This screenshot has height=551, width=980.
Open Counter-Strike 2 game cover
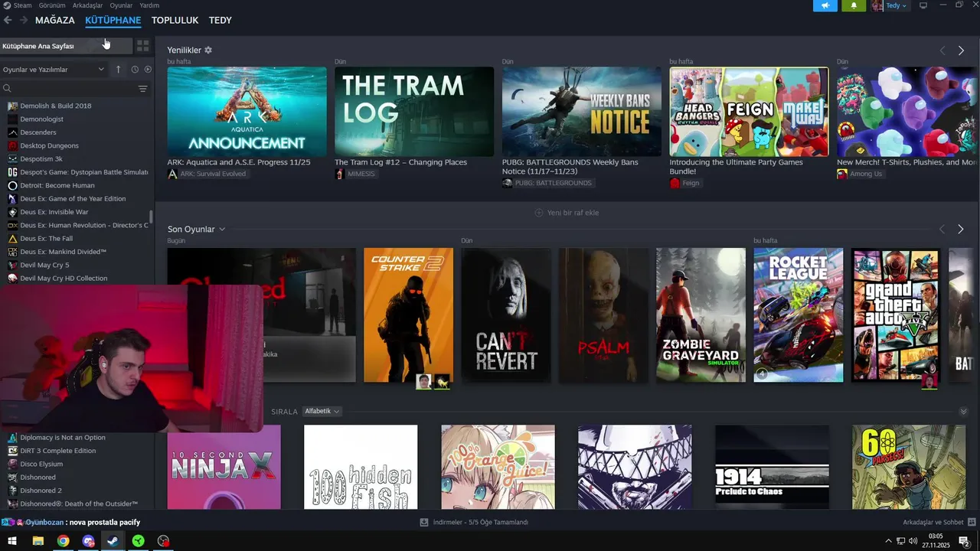pyautogui.click(x=408, y=315)
